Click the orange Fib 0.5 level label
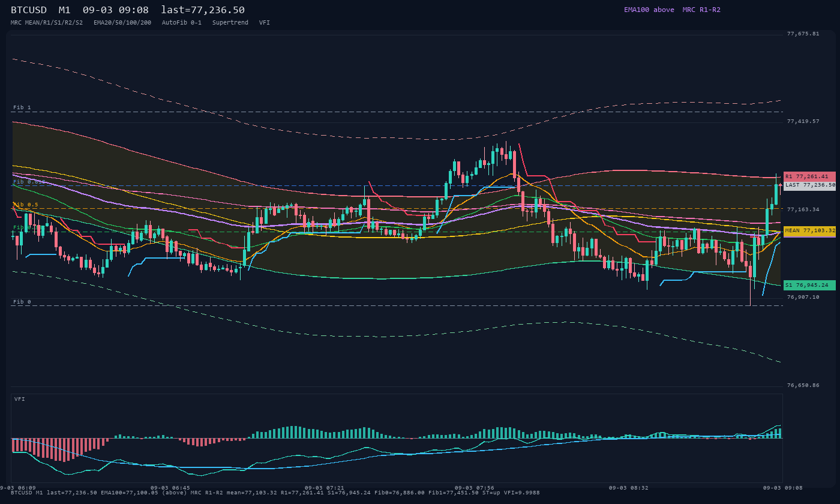840x504 pixels. click(26, 205)
